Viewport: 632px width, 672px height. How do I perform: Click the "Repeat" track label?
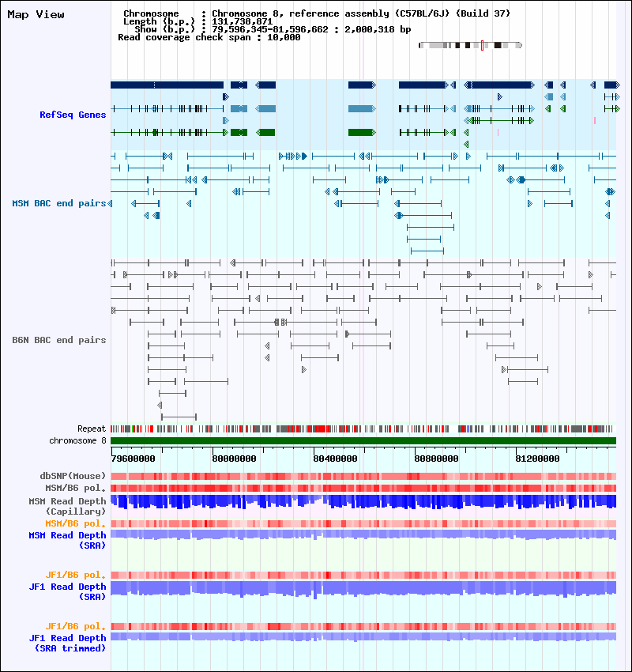click(x=92, y=428)
